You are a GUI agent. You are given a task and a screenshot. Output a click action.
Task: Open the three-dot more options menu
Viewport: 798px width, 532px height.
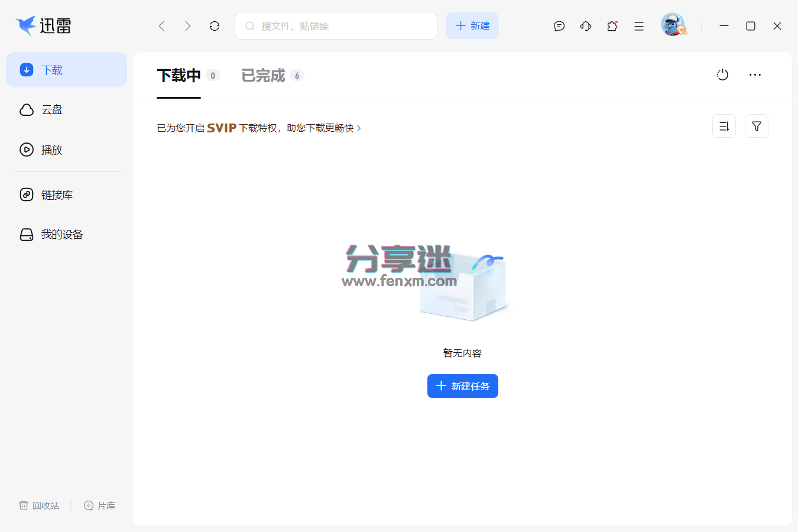(755, 75)
